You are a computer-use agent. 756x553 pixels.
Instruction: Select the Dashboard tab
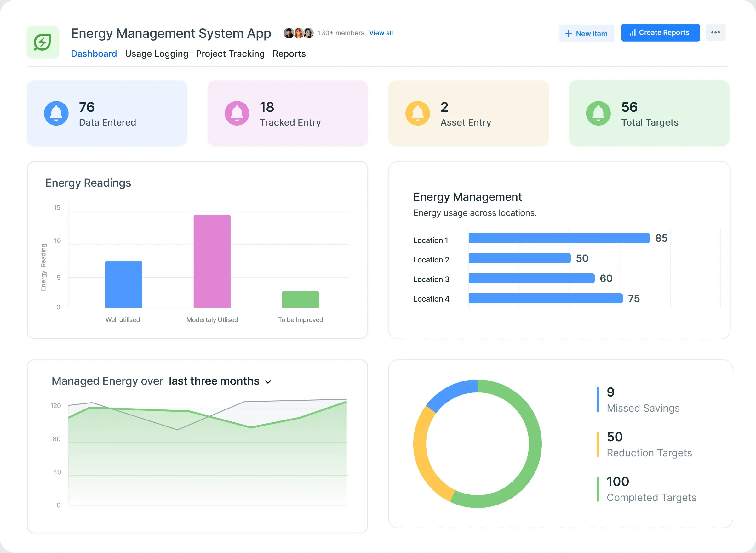pyautogui.click(x=94, y=54)
